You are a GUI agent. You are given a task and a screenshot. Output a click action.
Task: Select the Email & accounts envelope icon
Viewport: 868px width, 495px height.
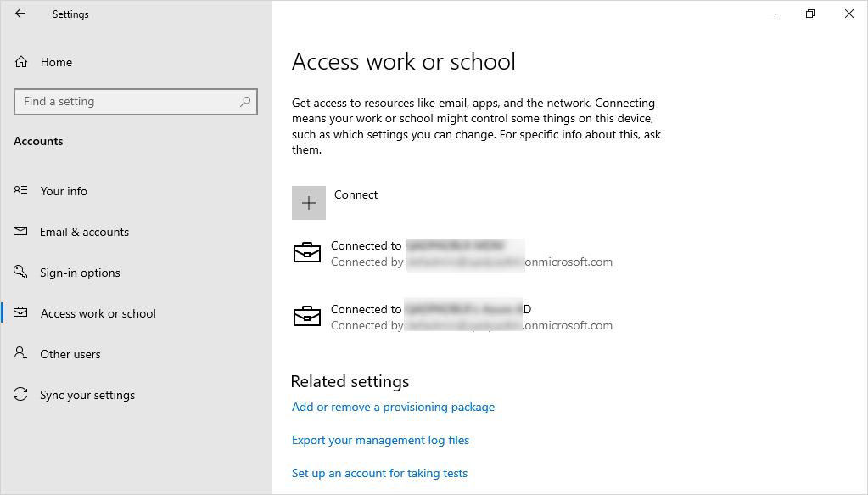[x=21, y=232]
